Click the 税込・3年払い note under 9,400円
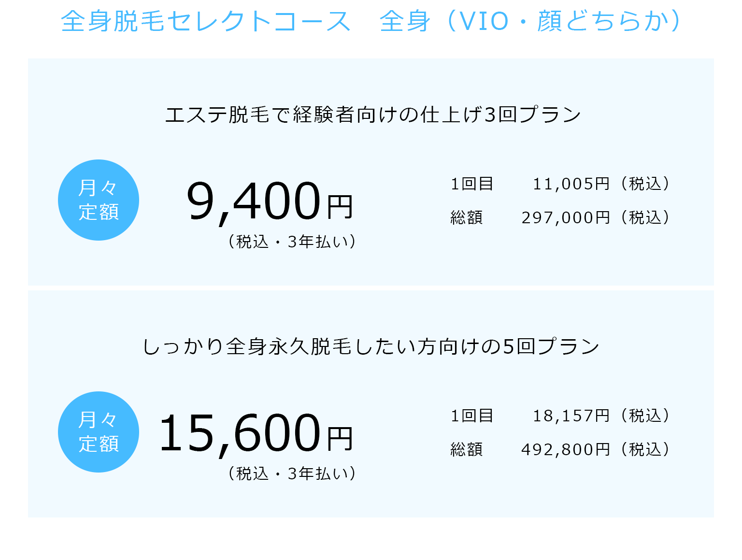The image size is (742, 560). click(291, 241)
